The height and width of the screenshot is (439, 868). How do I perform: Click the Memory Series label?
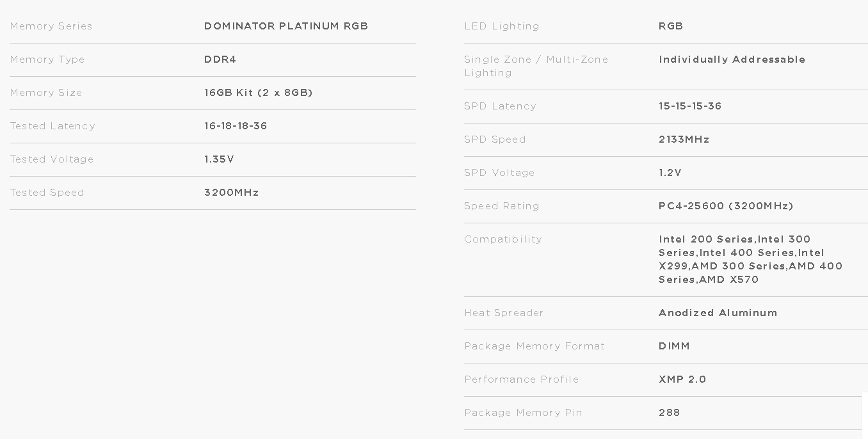(x=51, y=26)
